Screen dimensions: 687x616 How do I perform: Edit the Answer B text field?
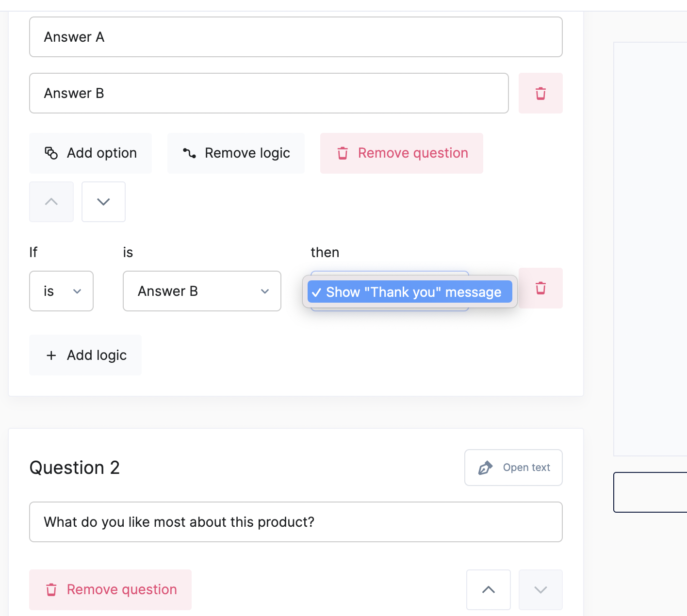tap(269, 93)
